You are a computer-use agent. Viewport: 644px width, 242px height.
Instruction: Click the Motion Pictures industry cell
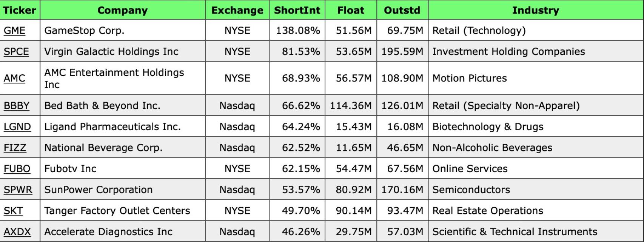pos(470,78)
